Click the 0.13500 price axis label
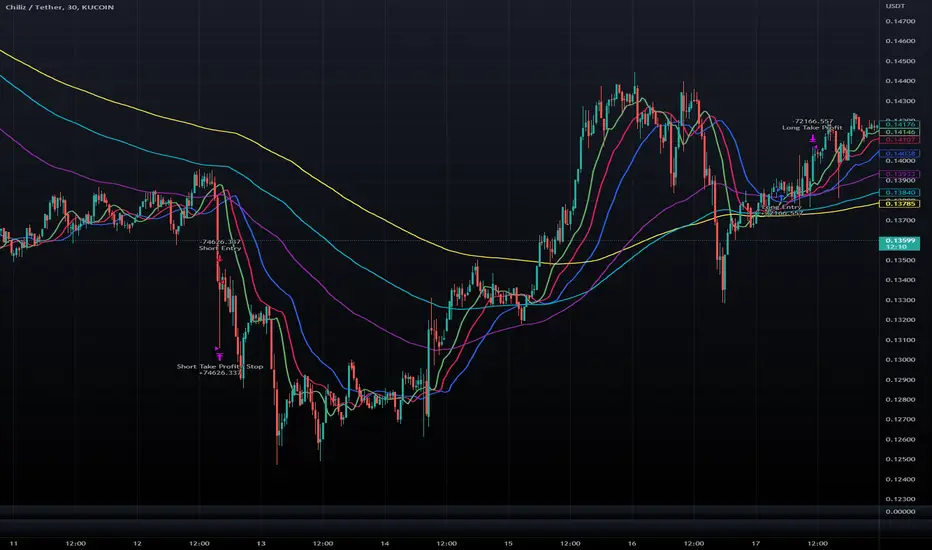Screen dimensions: 932x550 900,260
